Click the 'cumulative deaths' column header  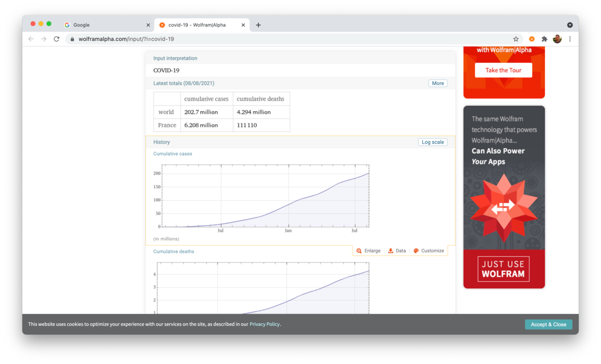tap(261, 99)
